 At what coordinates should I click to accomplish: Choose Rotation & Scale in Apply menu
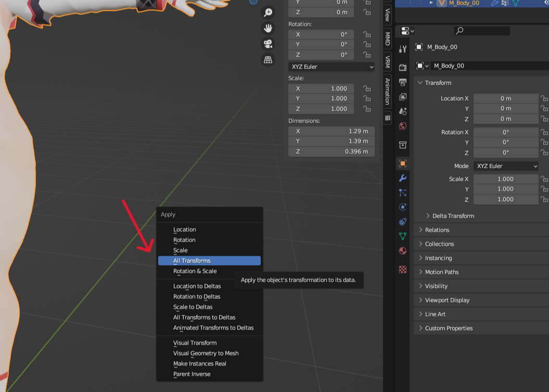click(209, 271)
